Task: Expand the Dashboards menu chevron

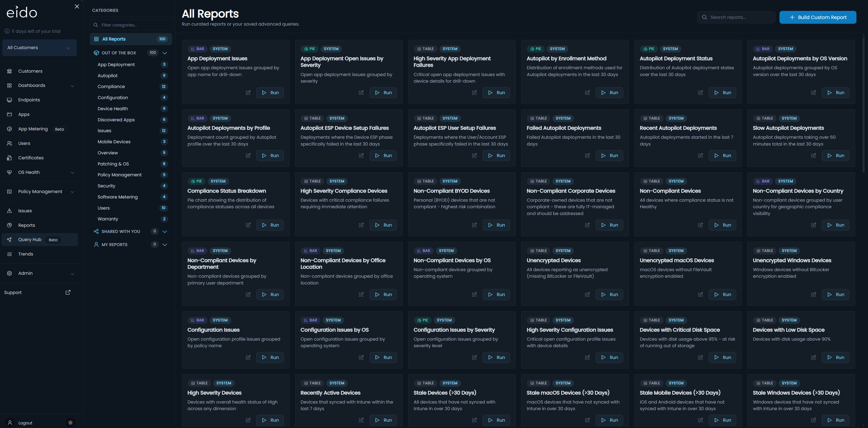Action: coord(72,86)
